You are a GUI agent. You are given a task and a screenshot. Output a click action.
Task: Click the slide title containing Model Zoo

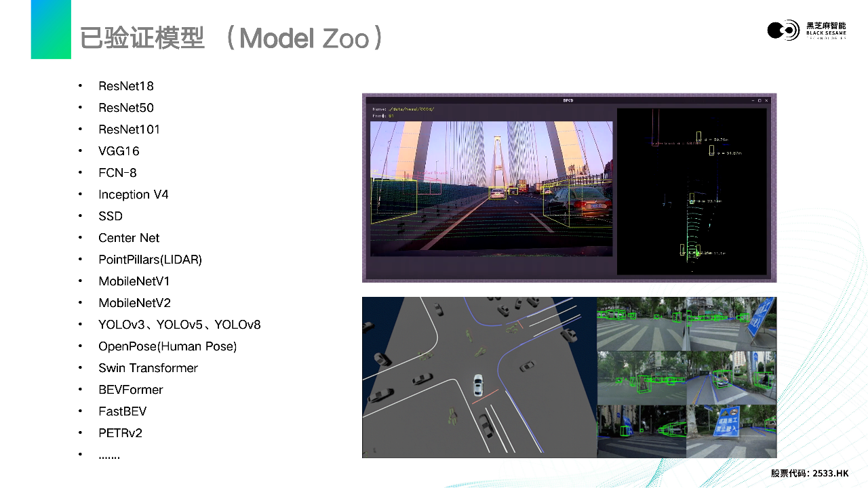[231, 39]
